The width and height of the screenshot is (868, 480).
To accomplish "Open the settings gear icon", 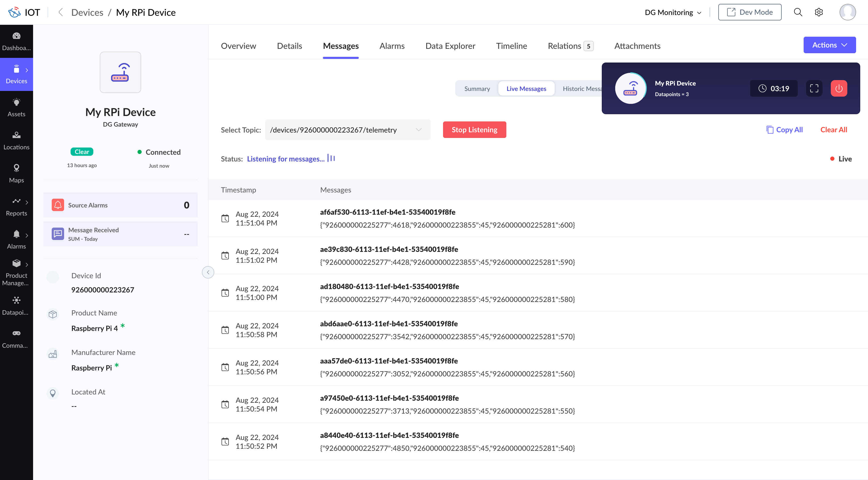I will coord(818,12).
